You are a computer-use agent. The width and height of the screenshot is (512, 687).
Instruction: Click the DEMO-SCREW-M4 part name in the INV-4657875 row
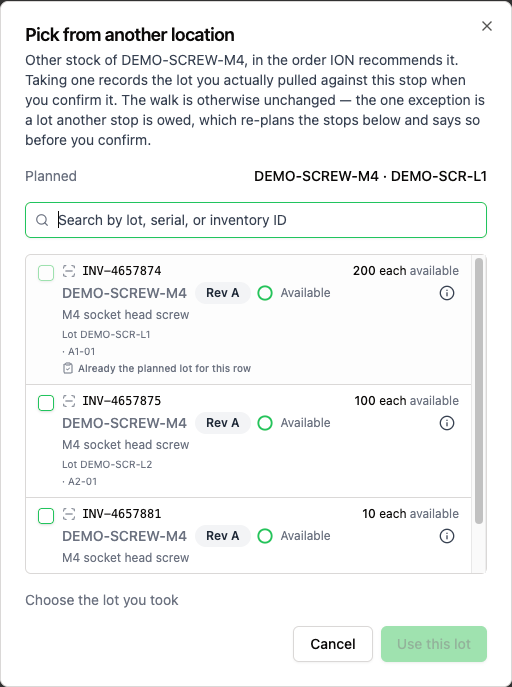pos(124,423)
